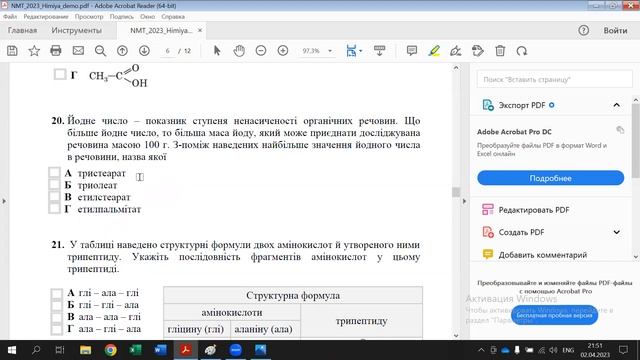
Task: Check answer В етилстеарат checkbox
Action: (54, 196)
